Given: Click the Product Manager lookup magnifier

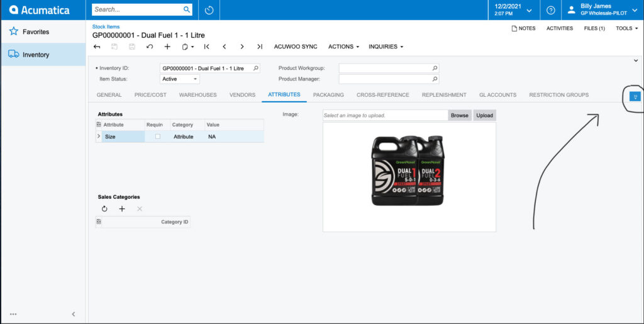Looking at the screenshot, I should click(x=435, y=79).
